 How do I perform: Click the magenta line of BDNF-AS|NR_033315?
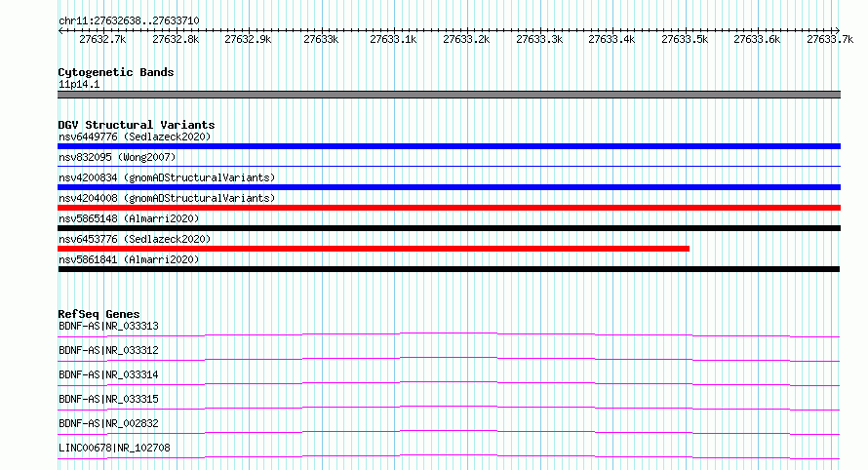(x=449, y=408)
